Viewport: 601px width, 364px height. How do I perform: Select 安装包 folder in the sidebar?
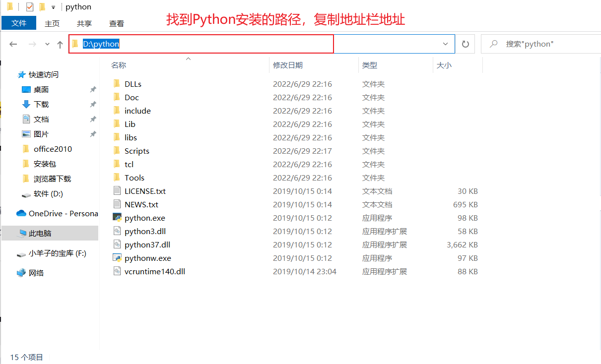[45, 164]
